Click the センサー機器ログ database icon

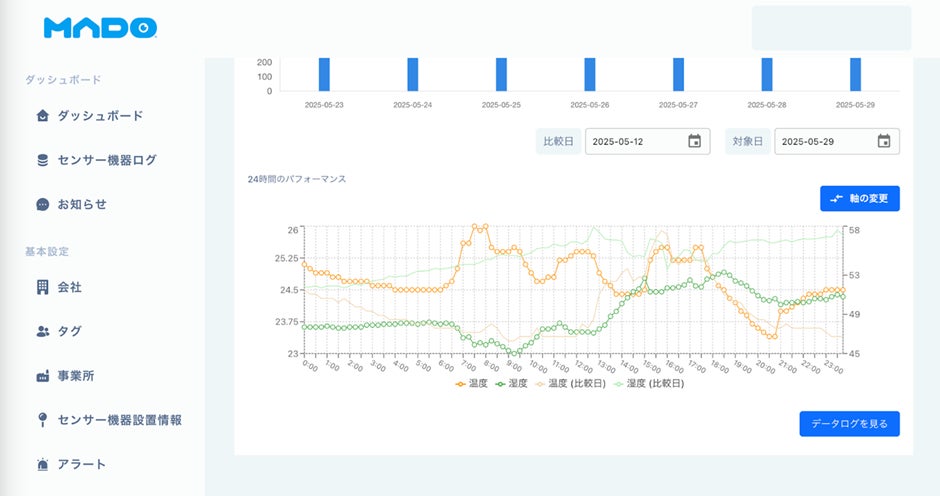tap(42, 160)
